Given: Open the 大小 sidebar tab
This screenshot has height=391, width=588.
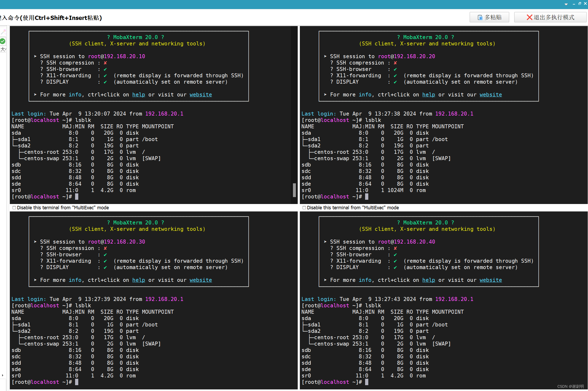Looking at the screenshot, I should point(3,49).
